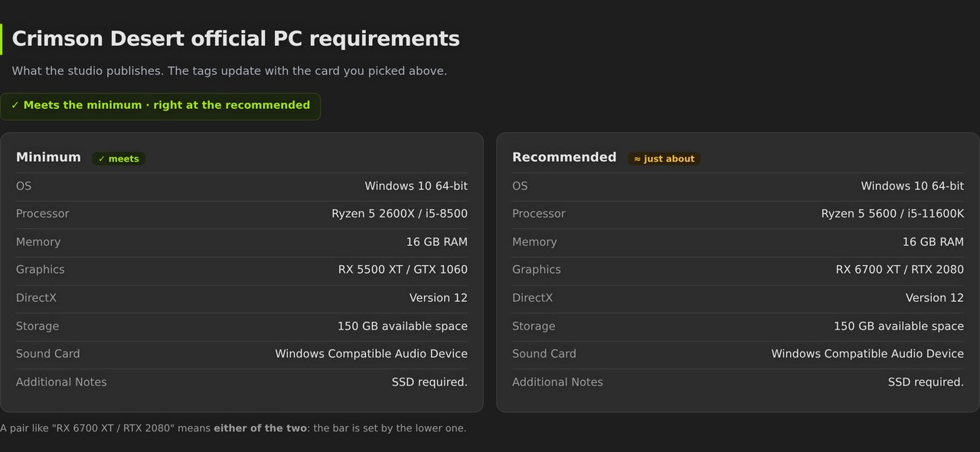The height and width of the screenshot is (452, 980).
Task: Select the 'Minimum' card title
Action: [48, 157]
